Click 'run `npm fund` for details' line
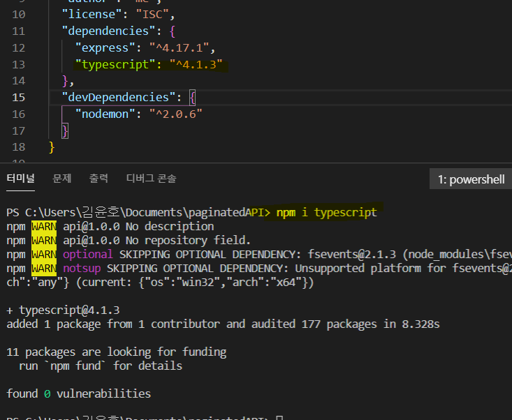Viewport: 512px width, 420px height. 101,366
